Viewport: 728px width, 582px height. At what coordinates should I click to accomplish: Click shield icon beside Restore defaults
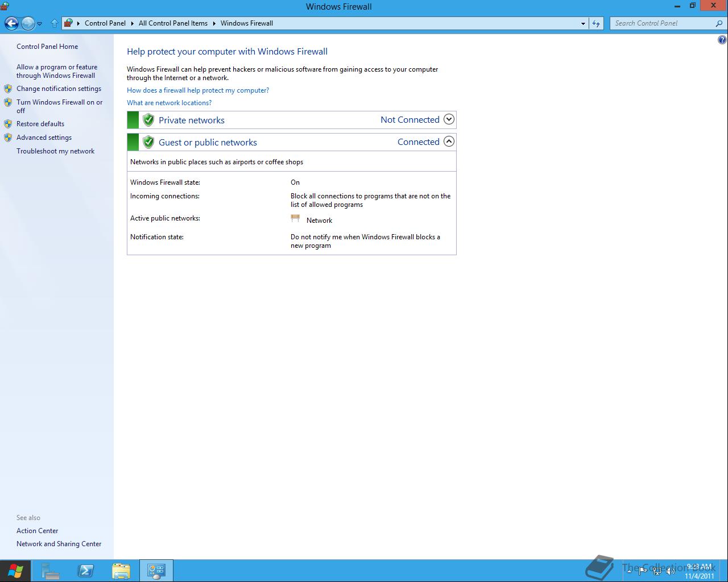pos(8,124)
